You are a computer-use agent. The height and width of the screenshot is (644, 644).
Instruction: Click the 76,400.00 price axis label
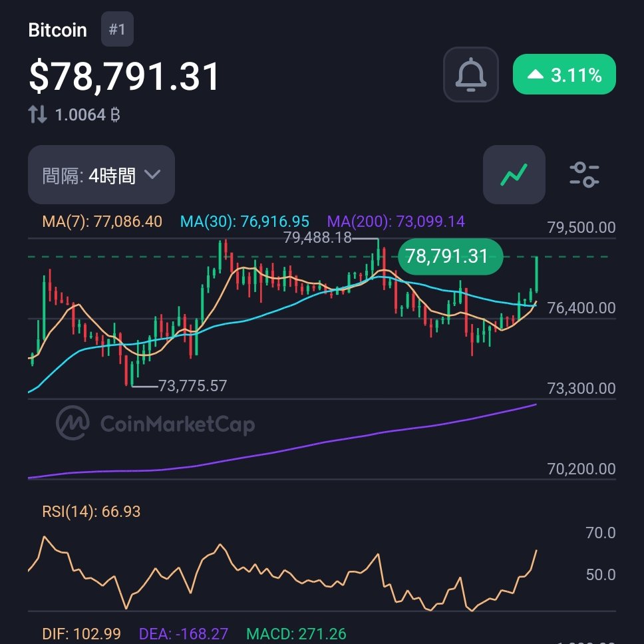coord(581,308)
